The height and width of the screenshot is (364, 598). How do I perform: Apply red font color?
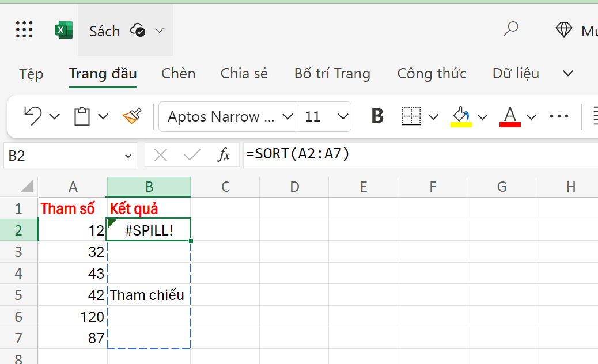pos(510,116)
